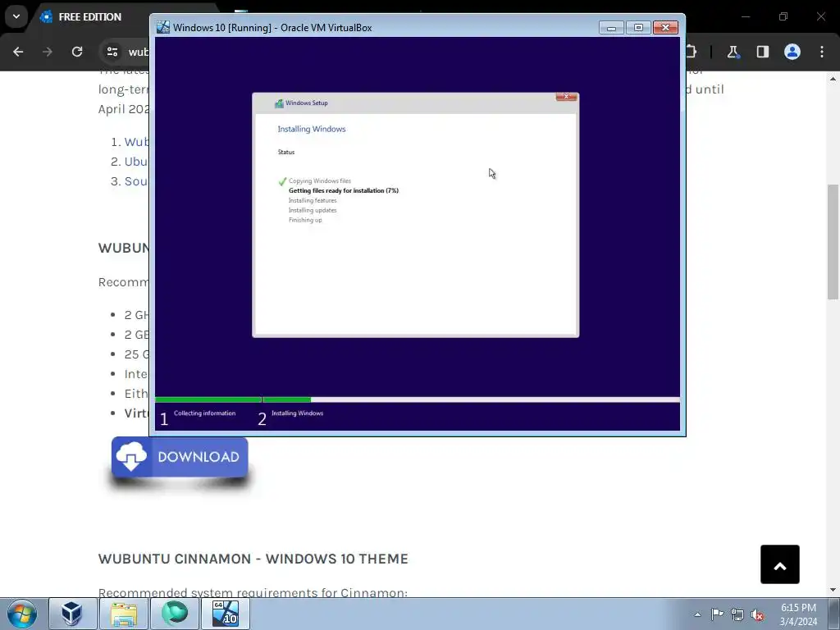Click 'Getting files ready for installation (7%)' text
The image size is (840, 630).
(344, 190)
